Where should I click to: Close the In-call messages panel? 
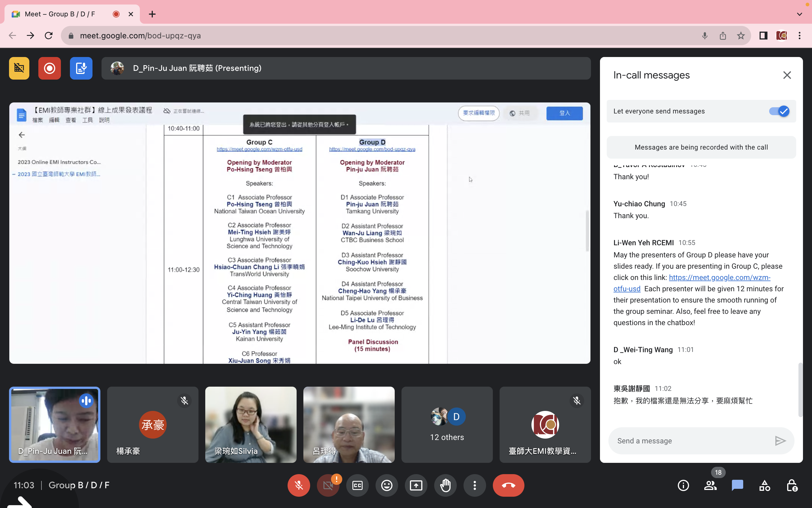click(x=787, y=75)
